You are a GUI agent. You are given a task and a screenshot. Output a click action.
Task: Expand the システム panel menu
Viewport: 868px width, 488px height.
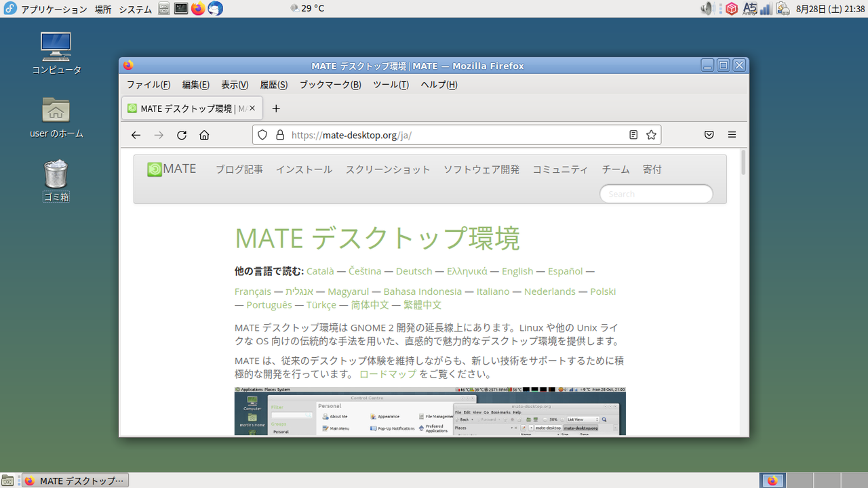tap(135, 9)
